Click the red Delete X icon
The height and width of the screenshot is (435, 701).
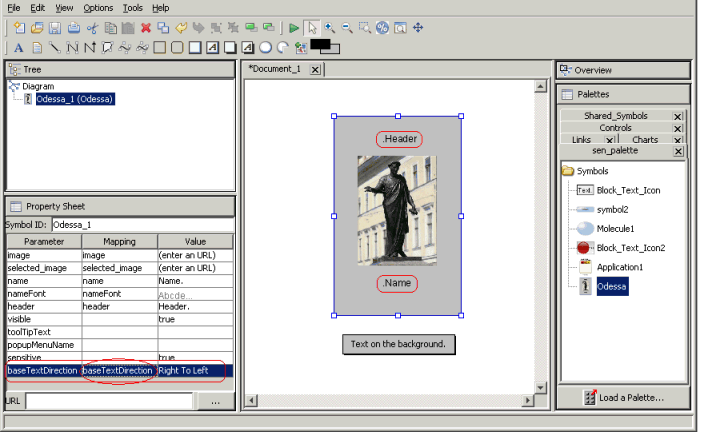146,28
